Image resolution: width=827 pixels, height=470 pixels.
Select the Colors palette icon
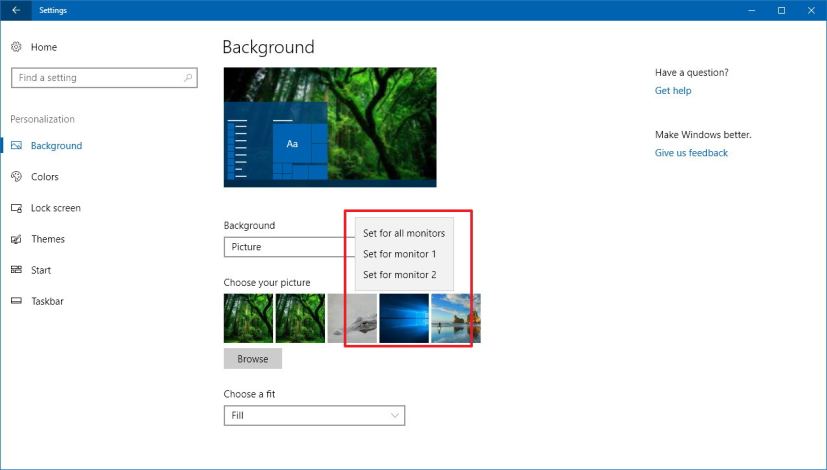click(16, 177)
